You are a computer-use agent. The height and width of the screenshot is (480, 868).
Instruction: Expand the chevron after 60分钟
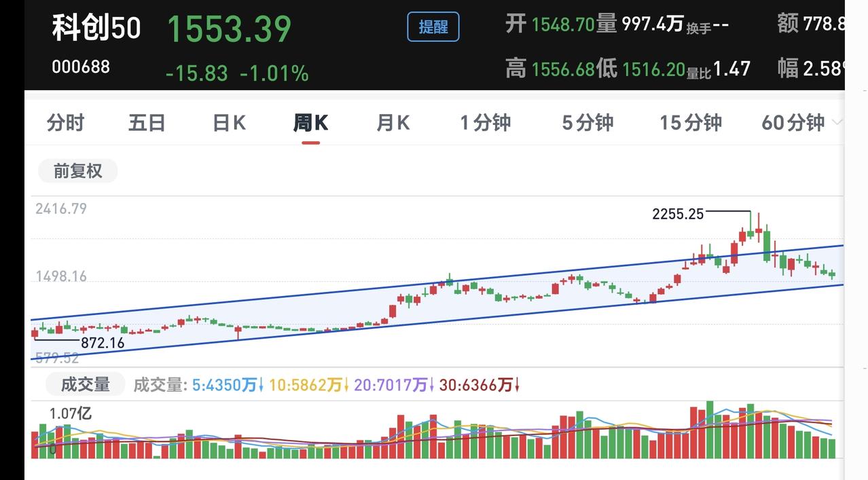click(x=837, y=123)
